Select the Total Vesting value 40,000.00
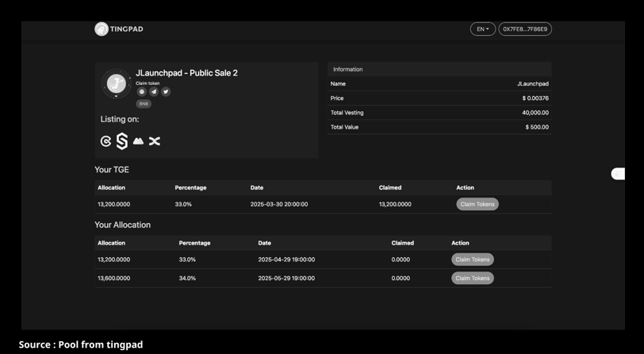 [535, 113]
